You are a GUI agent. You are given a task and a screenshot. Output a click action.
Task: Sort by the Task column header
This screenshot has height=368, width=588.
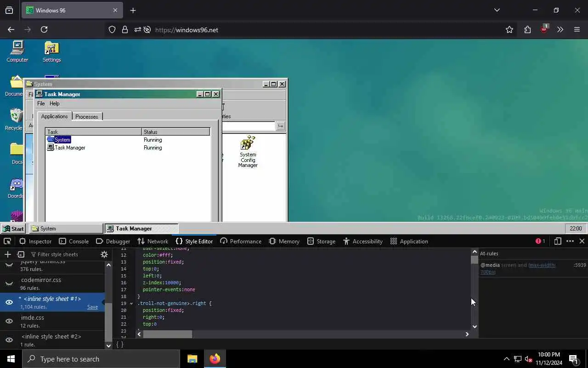click(94, 132)
